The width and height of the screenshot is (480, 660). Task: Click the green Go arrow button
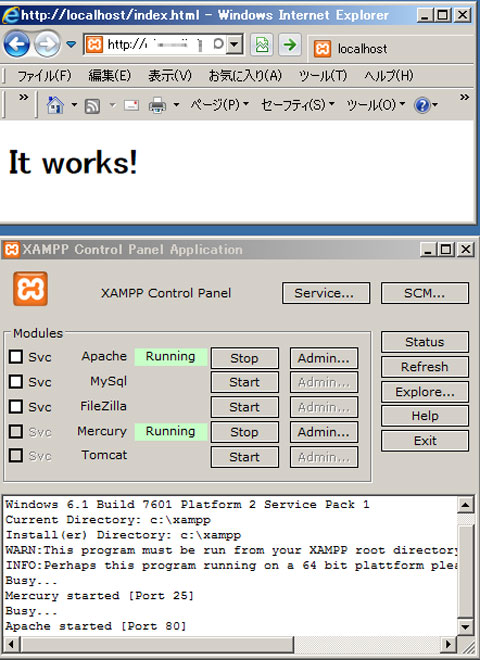(x=290, y=44)
